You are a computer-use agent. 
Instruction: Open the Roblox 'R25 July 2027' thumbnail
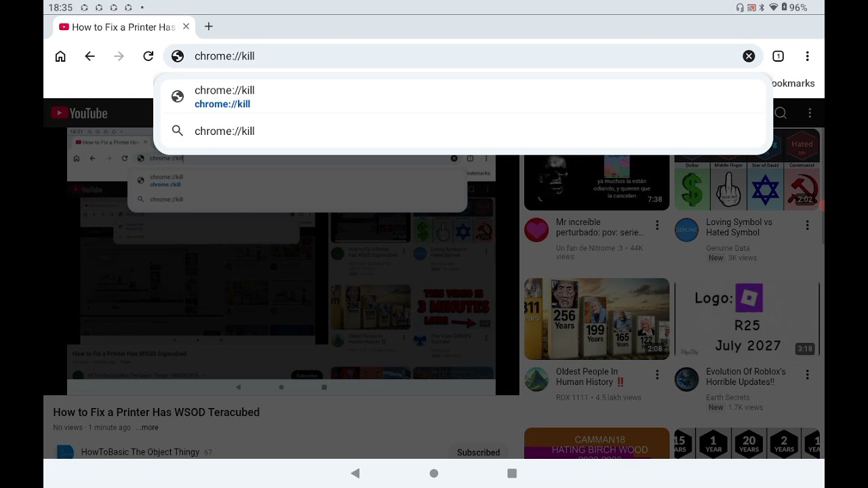(x=747, y=319)
